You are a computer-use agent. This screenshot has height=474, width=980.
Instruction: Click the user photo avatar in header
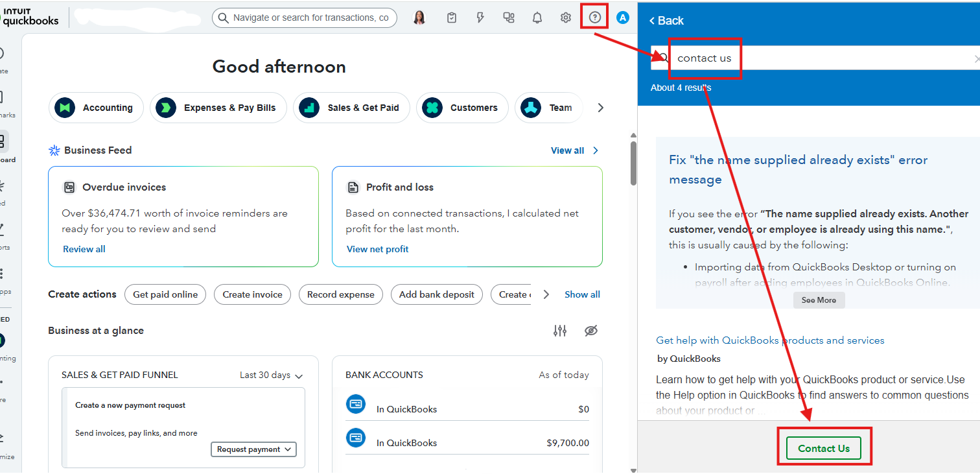click(x=419, y=18)
